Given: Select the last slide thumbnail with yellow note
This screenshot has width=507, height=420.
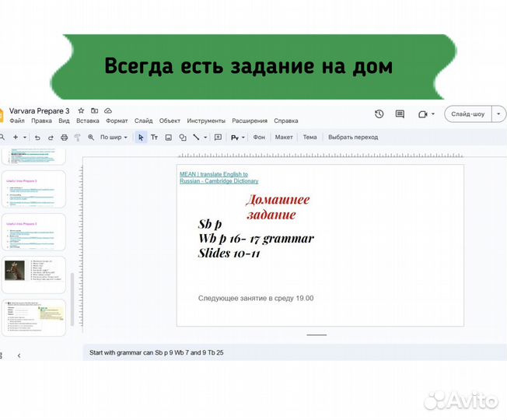Looking at the screenshot, I should click(33, 317).
